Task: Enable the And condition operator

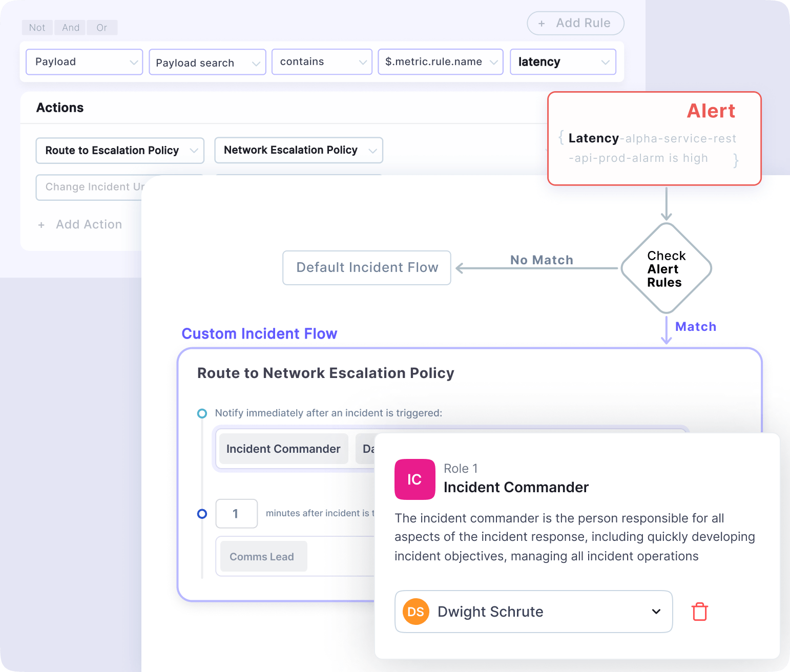Action: pos(70,27)
